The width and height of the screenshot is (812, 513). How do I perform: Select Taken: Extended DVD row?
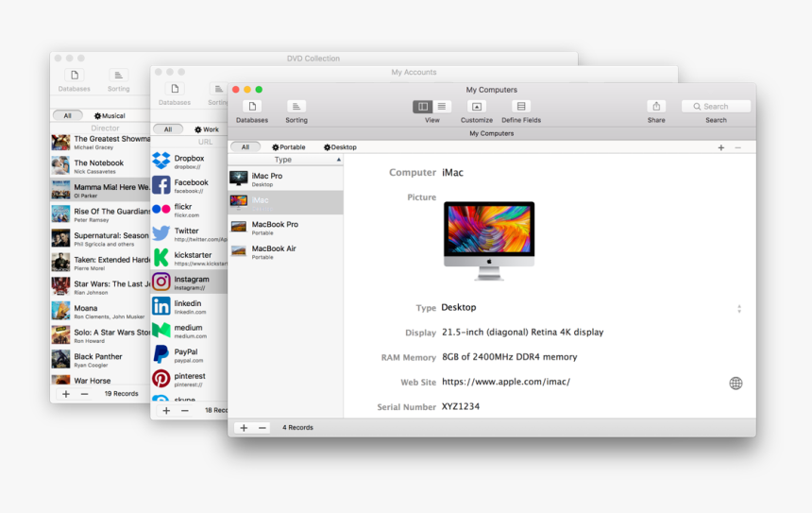pyautogui.click(x=100, y=263)
